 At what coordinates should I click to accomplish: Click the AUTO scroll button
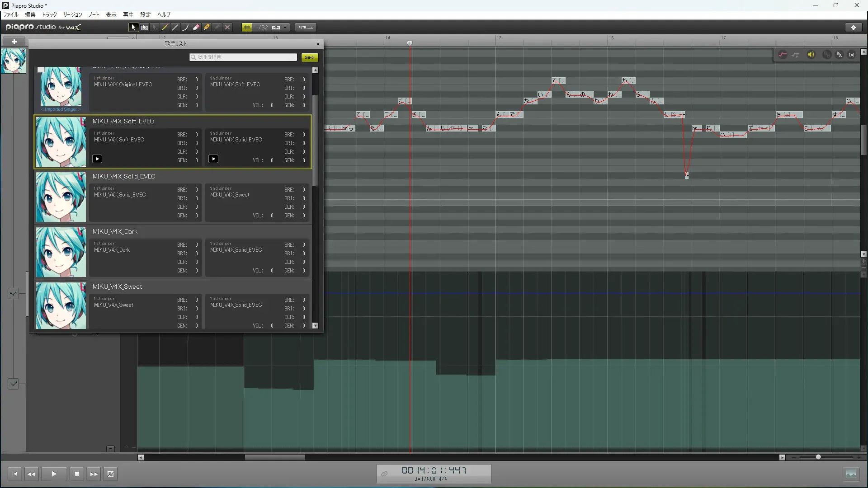(x=306, y=28)
